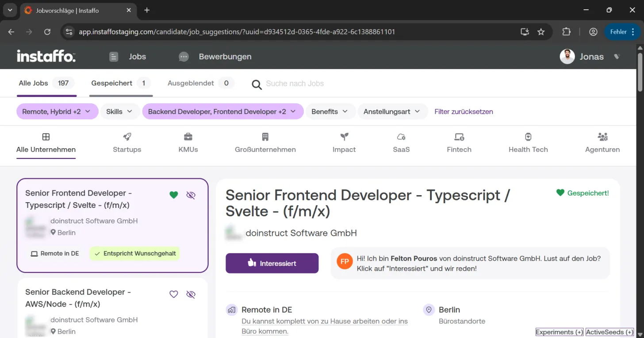This screenshot has width=644, height=338.
Task: Click Filter zurücksetzen link
Action: click(x=464, y=111)
